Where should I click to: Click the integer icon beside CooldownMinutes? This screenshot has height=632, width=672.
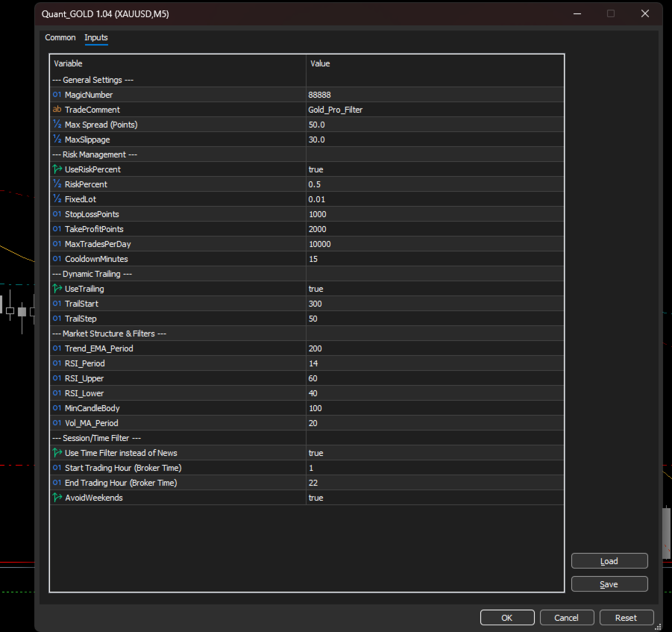coord(57,259)
